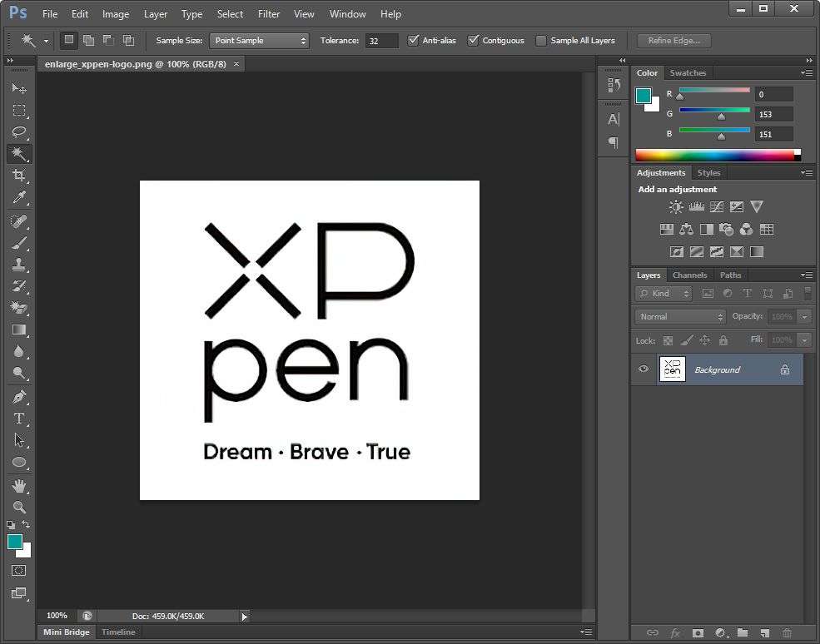Open the Opacity dropdown in Layers panel
The image size is (820, 644).
tap(802, 316)
